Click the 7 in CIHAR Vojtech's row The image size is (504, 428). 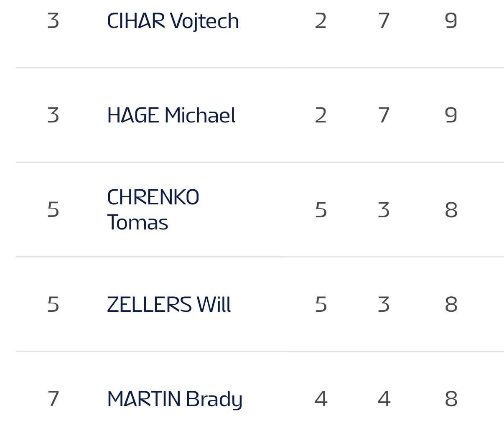(384, 21)
